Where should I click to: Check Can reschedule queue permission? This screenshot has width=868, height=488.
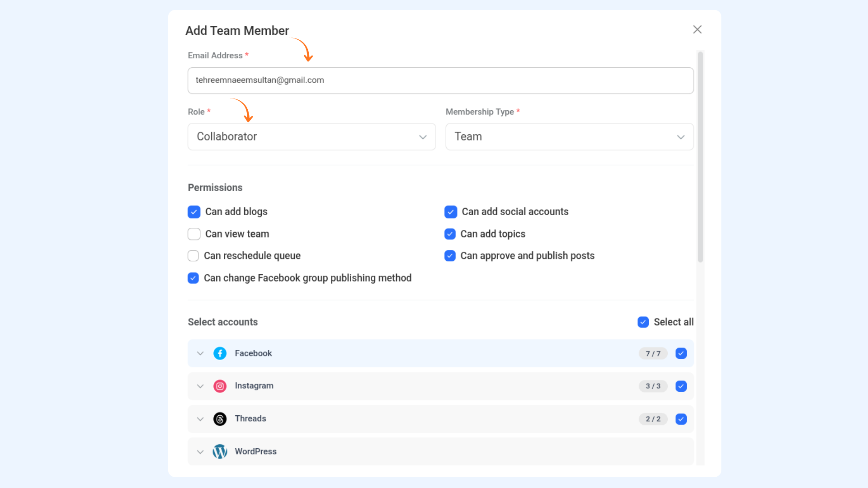193,256
